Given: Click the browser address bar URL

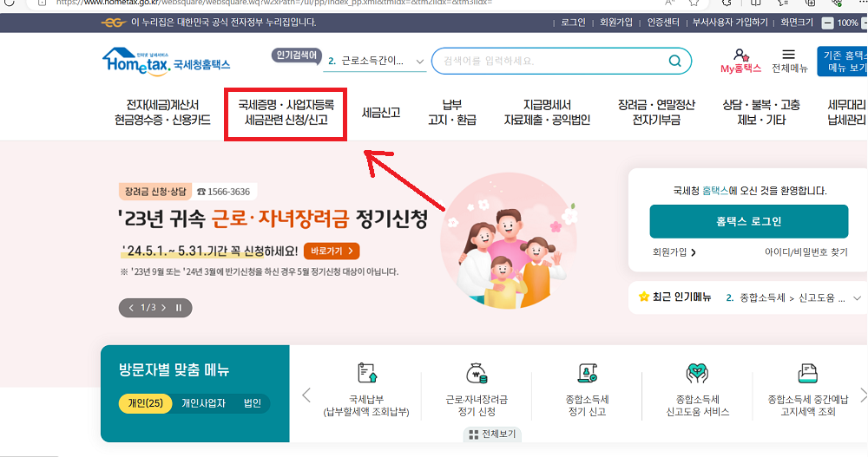Looking at the screenshot, I should click(x=274, y=3).
